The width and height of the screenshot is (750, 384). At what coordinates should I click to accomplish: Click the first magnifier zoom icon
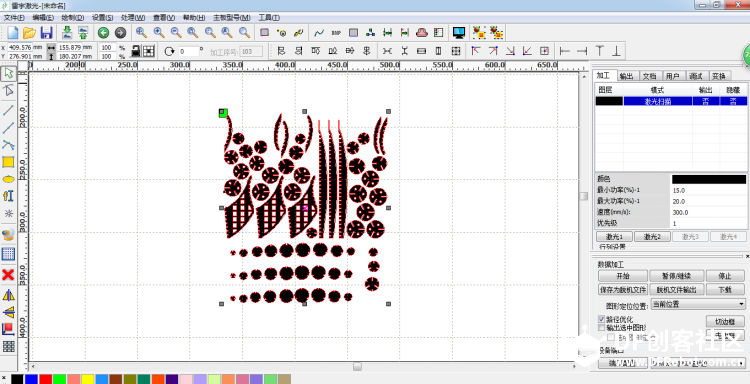click(x=141, y=33)
